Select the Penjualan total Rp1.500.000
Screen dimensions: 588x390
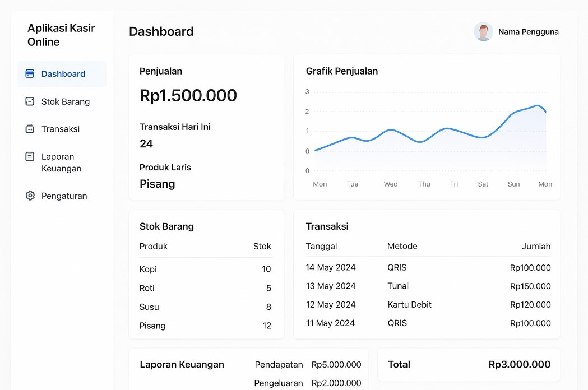click(188, 95)
